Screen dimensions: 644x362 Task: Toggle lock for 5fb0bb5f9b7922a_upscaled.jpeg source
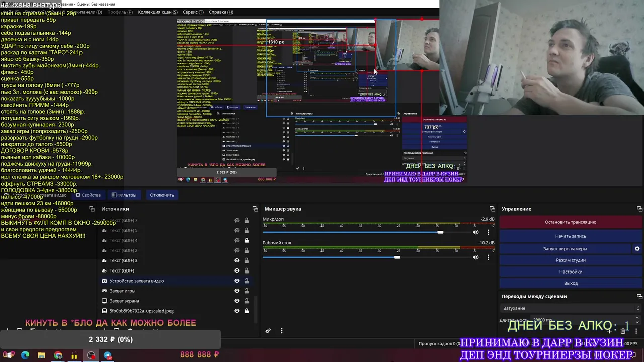click(x=247, y=311)
